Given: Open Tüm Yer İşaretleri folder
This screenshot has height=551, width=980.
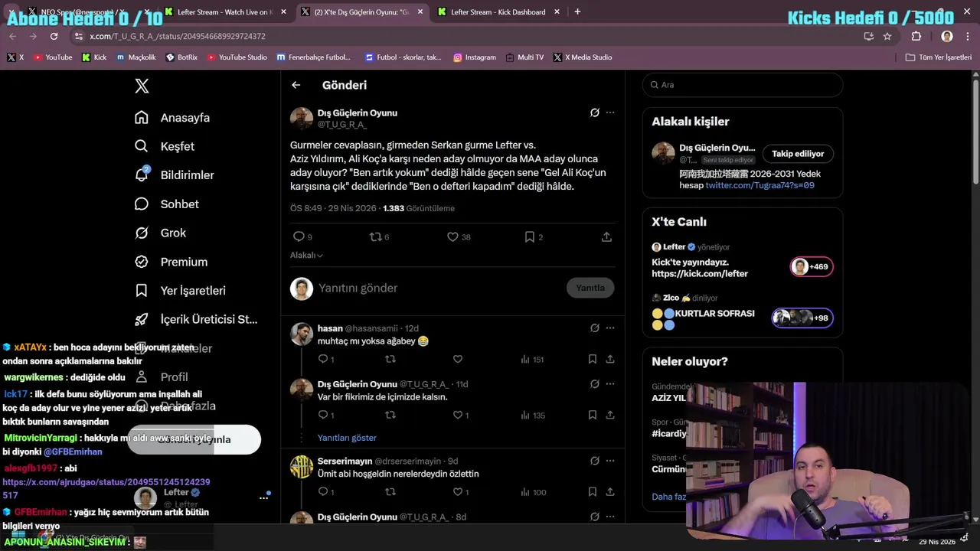Looking at the screenshot, I should tap(939, 57).
